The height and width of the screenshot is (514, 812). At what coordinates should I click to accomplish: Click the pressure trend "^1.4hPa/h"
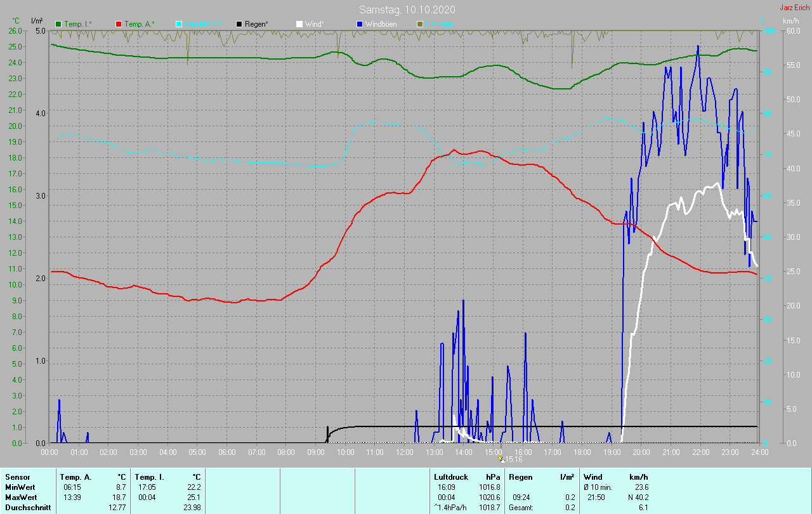(450, 508)
